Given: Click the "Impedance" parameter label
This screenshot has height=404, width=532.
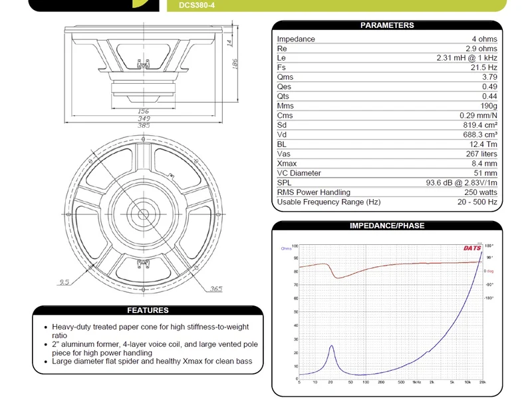Looking at the screenshot, I should (x=296, y=39).
